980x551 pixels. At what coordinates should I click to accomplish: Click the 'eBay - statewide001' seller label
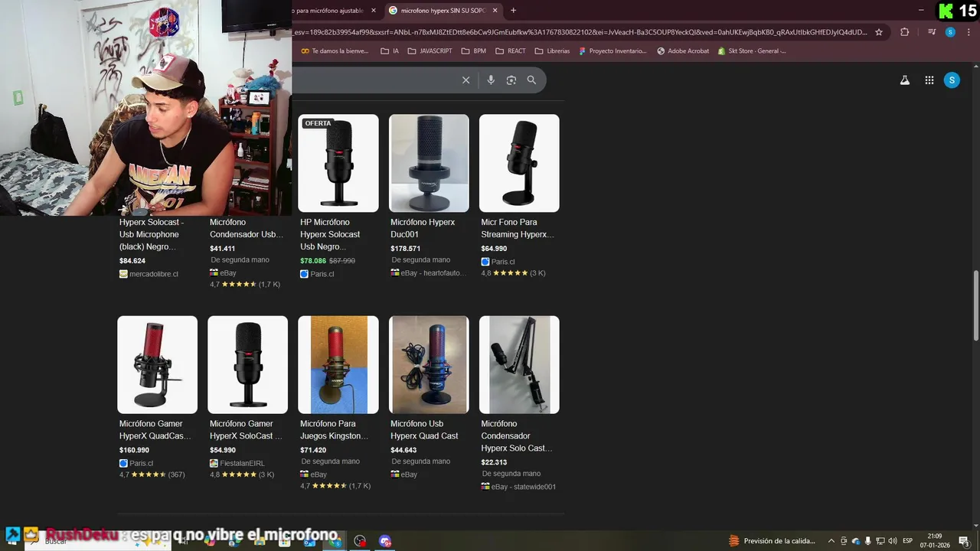pos(518,487)
